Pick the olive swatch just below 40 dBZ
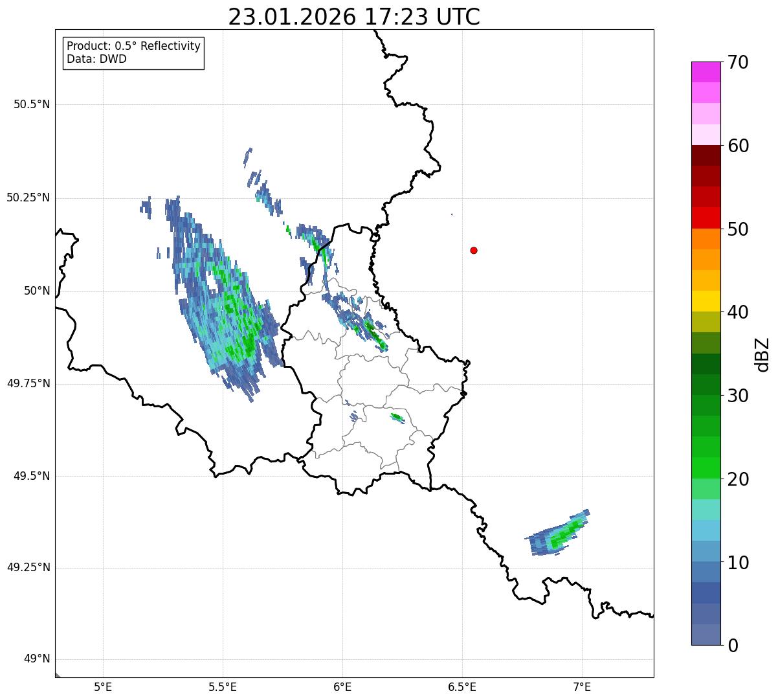The width and height of the screenshot is (778, 700). (x=706, y=322)
